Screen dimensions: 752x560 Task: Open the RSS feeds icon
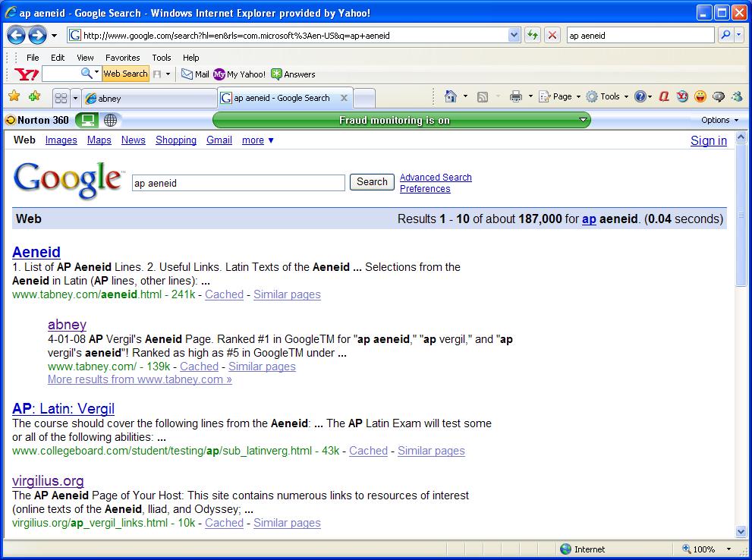tap(483, 97)
